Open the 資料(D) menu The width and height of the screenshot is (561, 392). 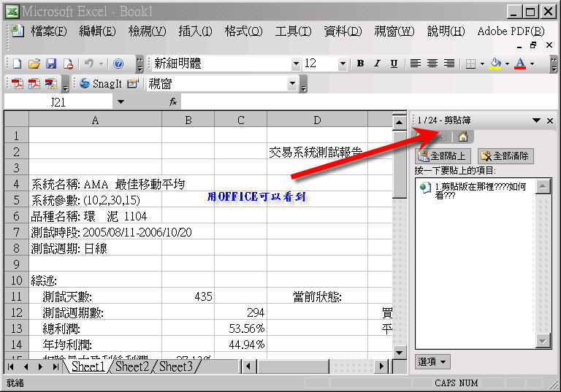[343, 31]
